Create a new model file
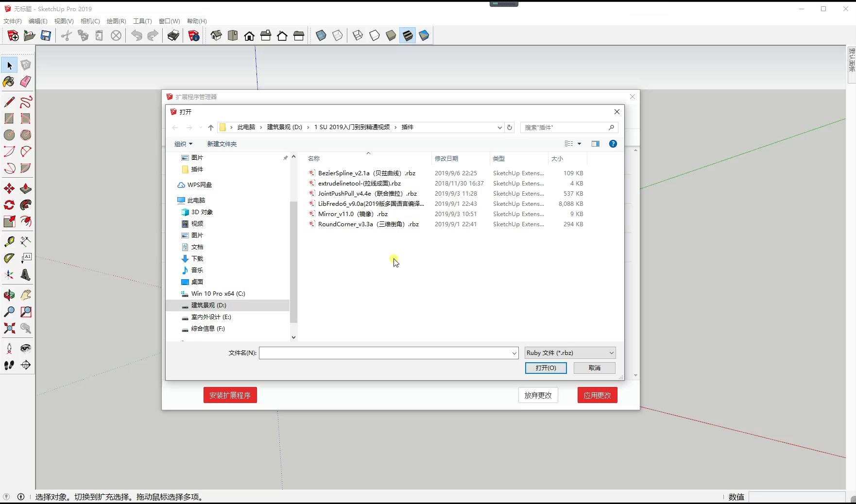The width and height of the screenshot is (856, 504). (13, 35)
